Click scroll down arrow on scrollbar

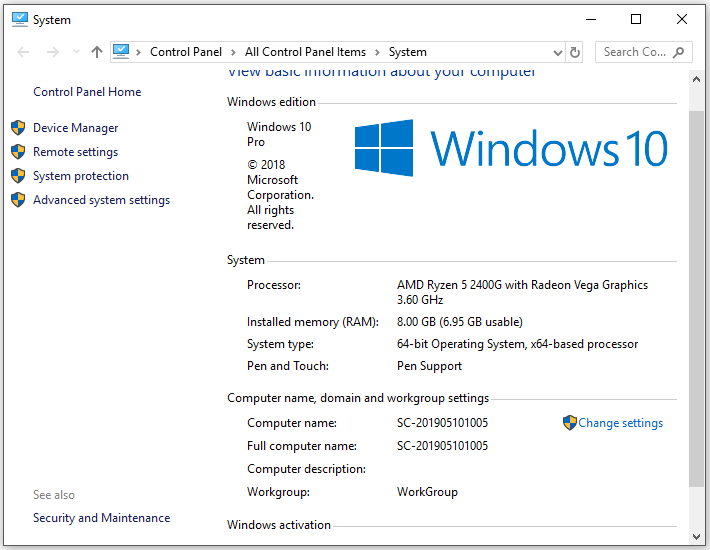coord(696,537)
